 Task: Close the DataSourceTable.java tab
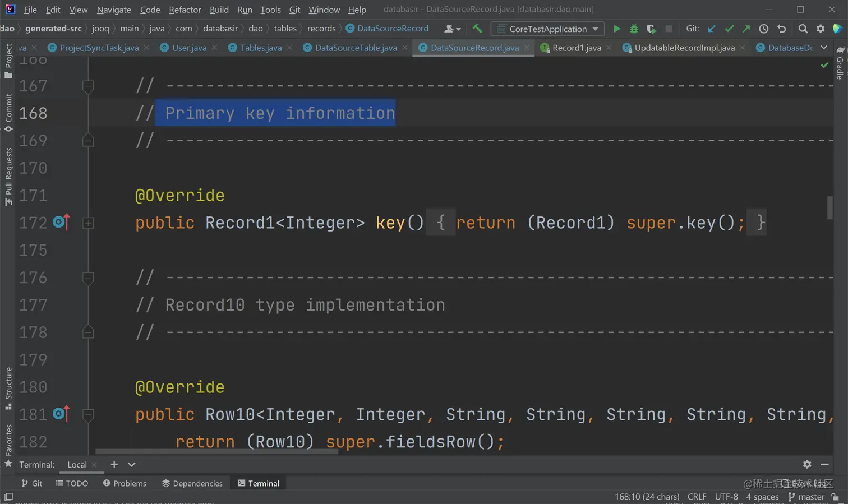[405, 48]
